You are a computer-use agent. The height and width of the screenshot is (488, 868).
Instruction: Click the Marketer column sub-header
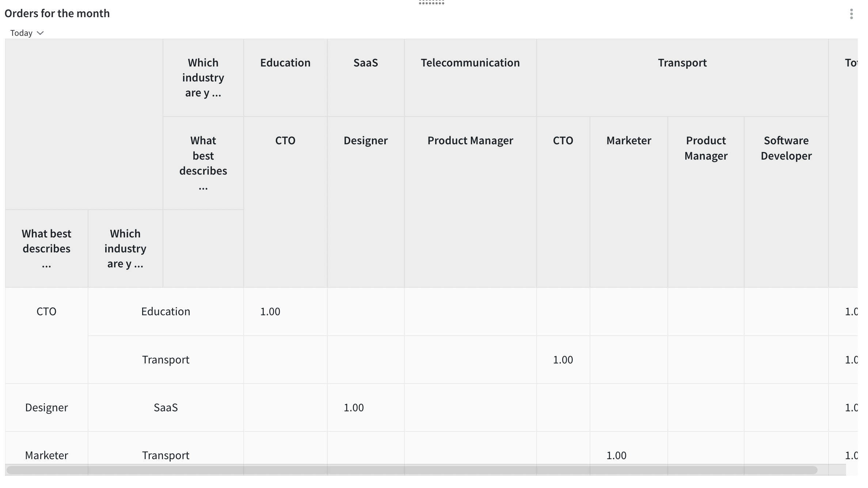(628, 141)
